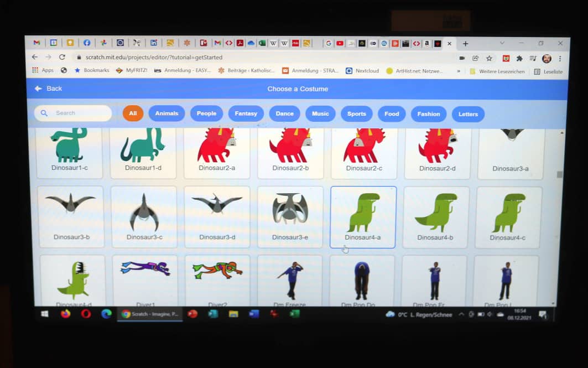Expand the bookmarks overflow chevron
Image resolution: width=588 pixels, height=368 pixels.
(458, 71)
